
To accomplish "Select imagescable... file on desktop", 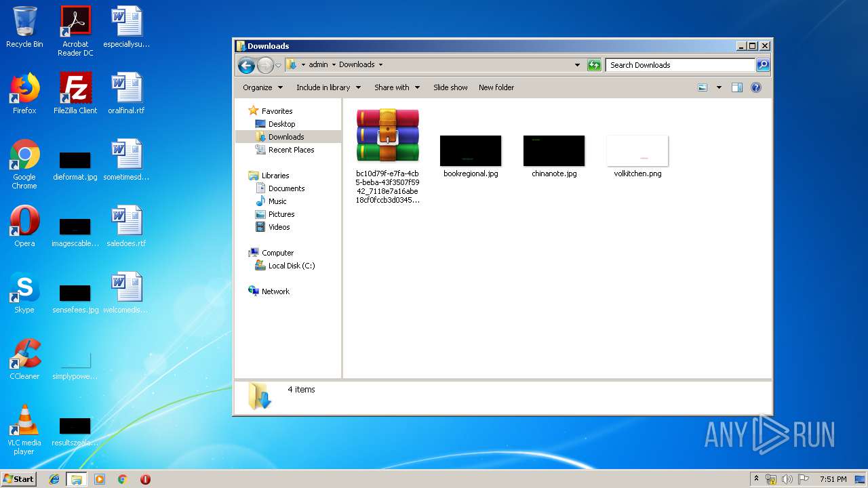I will pos(75,232).
